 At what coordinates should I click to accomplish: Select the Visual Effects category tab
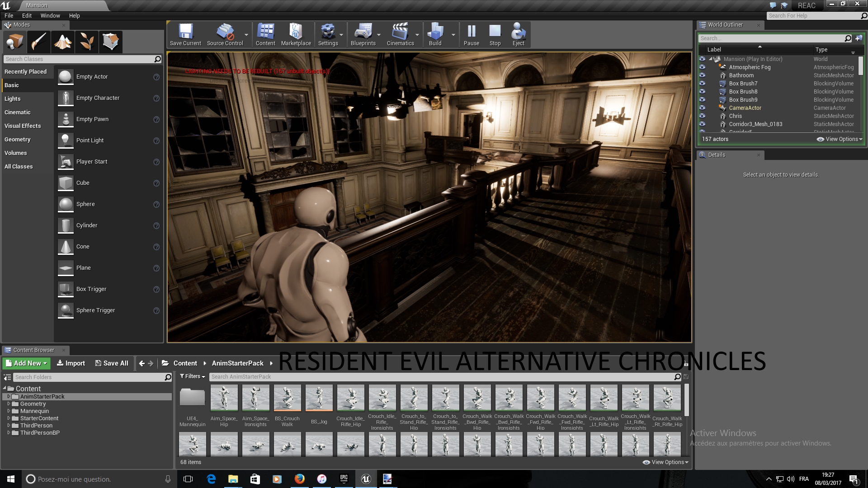tap(28, 126)
